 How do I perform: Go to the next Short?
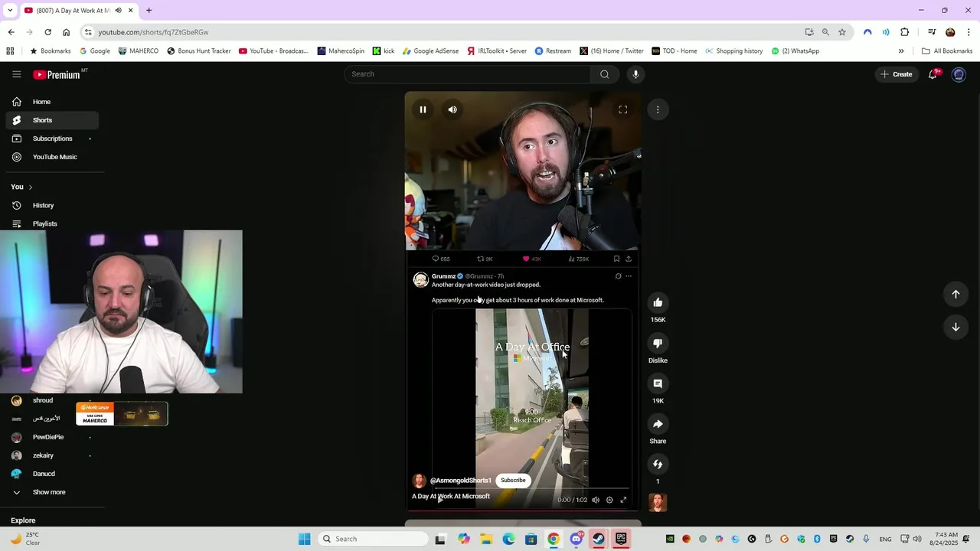955,327
